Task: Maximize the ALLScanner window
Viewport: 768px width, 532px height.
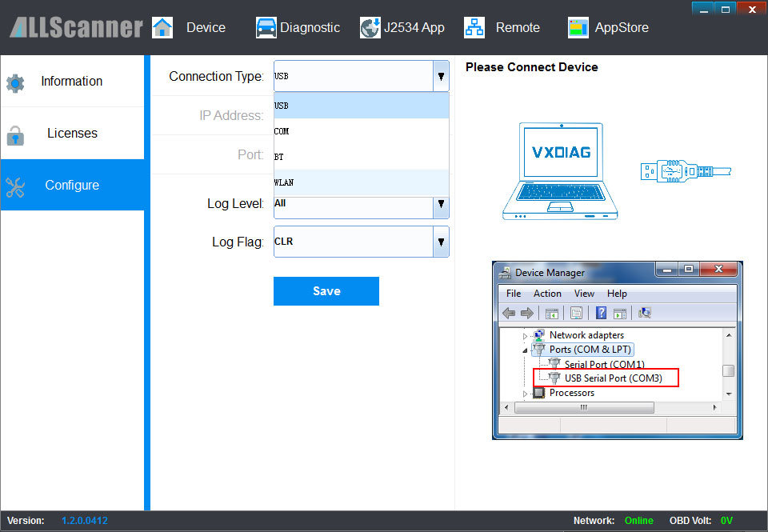Action: click(x=726, y=9)
